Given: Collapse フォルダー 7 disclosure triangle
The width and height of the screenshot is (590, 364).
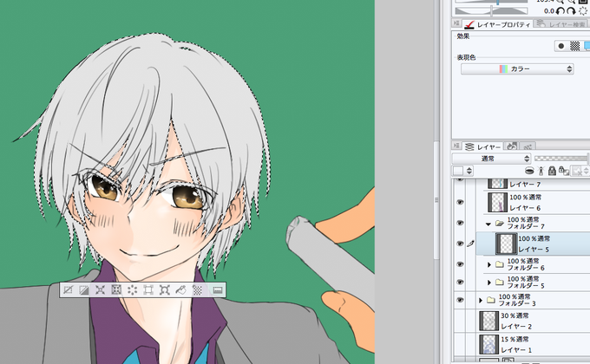Looking at the screenshot, I should pos(488,224).
